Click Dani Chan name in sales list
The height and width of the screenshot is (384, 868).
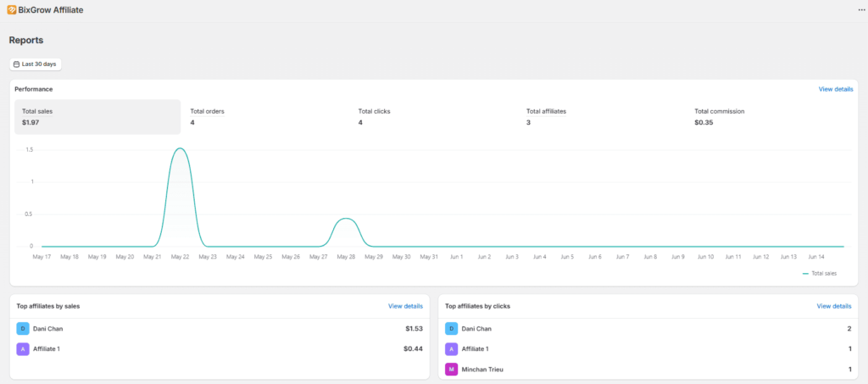(x=47, y=329)
